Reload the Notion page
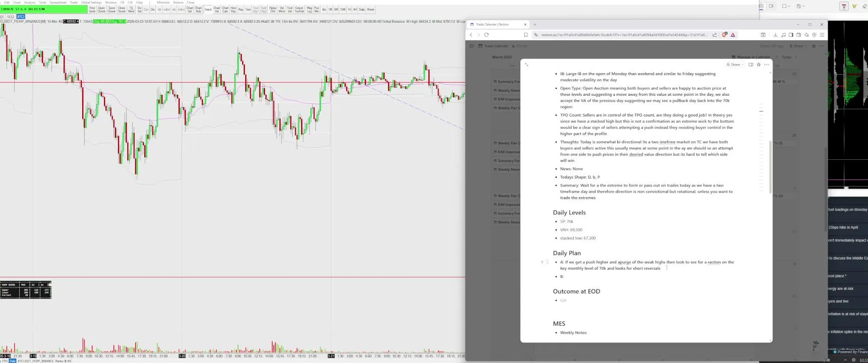The height and width of the screenshot is (363, 868). (x=486, y=35)
